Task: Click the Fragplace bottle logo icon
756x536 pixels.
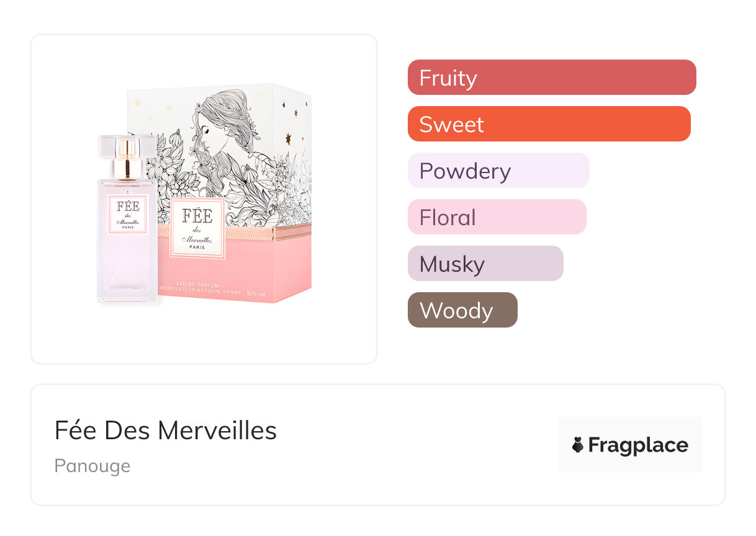Action: click(578, 445)
